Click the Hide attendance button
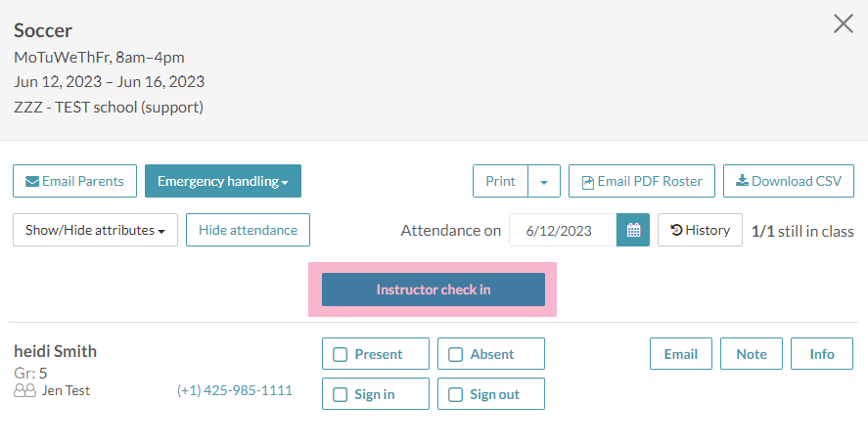This screenshot has width=868, height=447. pos(248,231)
